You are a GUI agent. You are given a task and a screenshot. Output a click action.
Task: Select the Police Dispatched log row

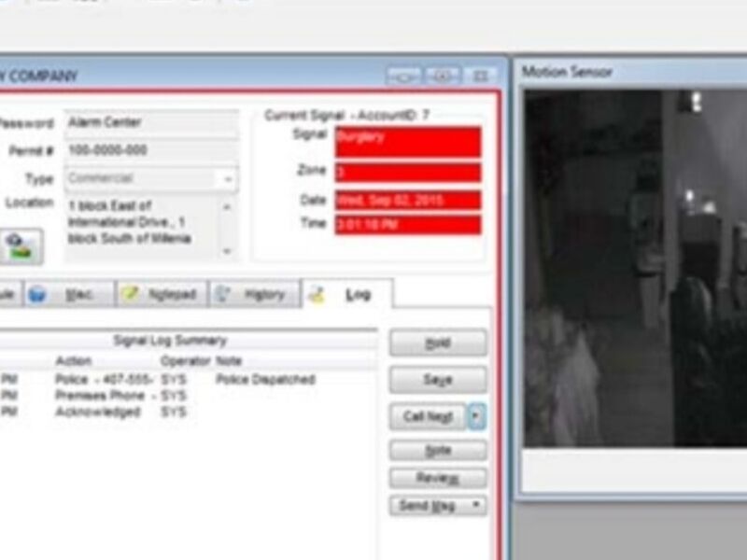click(187, 380)
